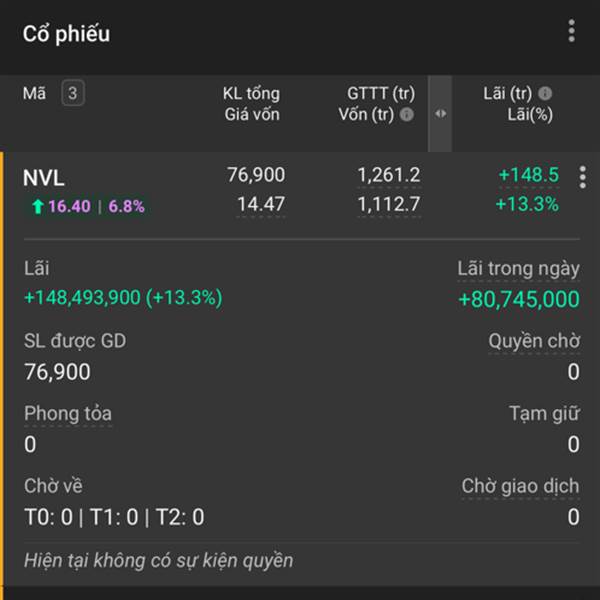Click the info icon next to Lãi (tr)
Image resolution: width=600 pixels, height=600 pixels.
(545, 93)
